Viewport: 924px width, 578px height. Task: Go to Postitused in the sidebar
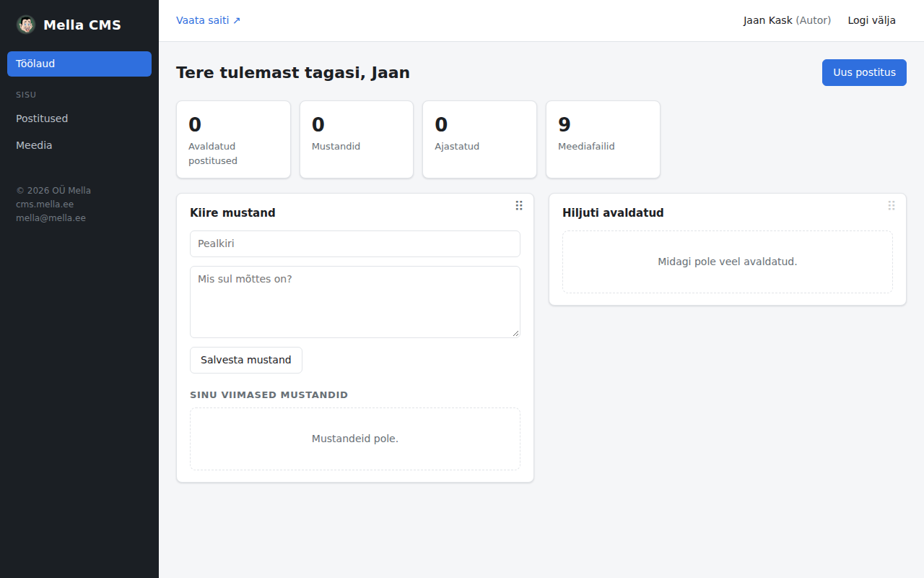pos(79,118)
